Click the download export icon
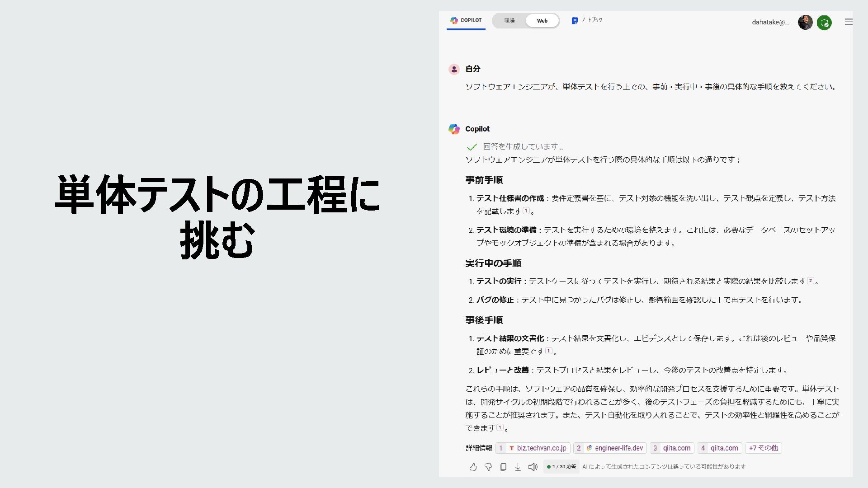Image resolution: width=868 pixels, height=488 pixels. (x=518, y=467)
